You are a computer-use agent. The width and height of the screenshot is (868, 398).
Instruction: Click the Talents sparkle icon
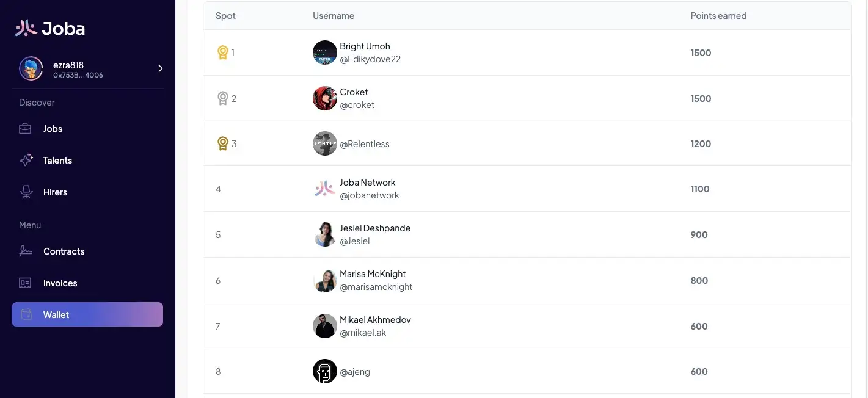[26, 161]
